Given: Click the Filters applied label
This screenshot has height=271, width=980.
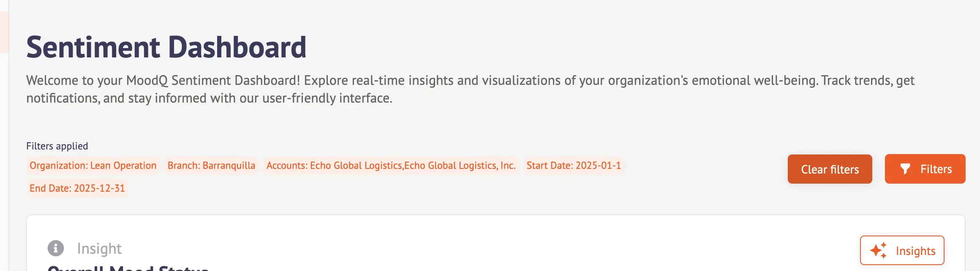Looking at the screenshot, I should (57, 146).
